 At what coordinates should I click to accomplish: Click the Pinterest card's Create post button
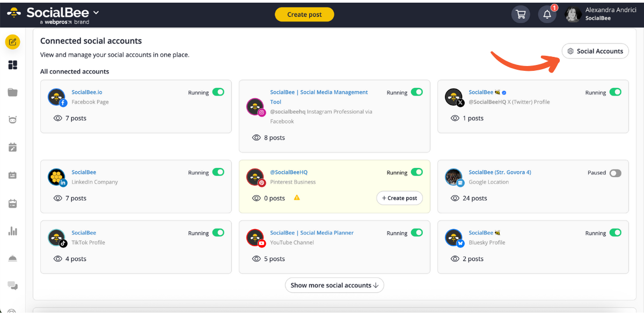point(399,198)
